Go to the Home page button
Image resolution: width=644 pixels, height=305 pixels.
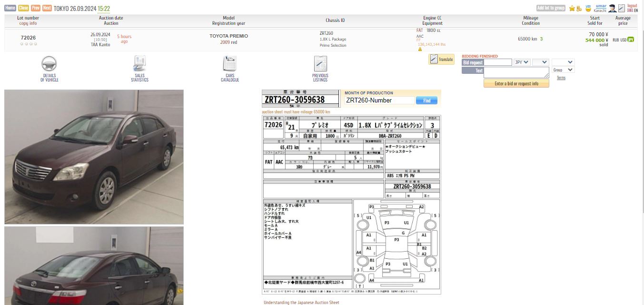[x=10, y=8]
